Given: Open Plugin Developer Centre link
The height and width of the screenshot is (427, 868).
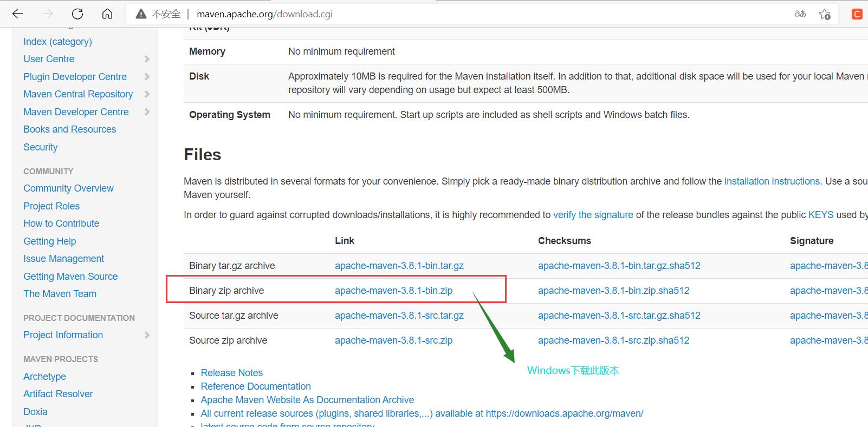Looking at the screenshot, I should pyautogui.click(x=75, y=77).
